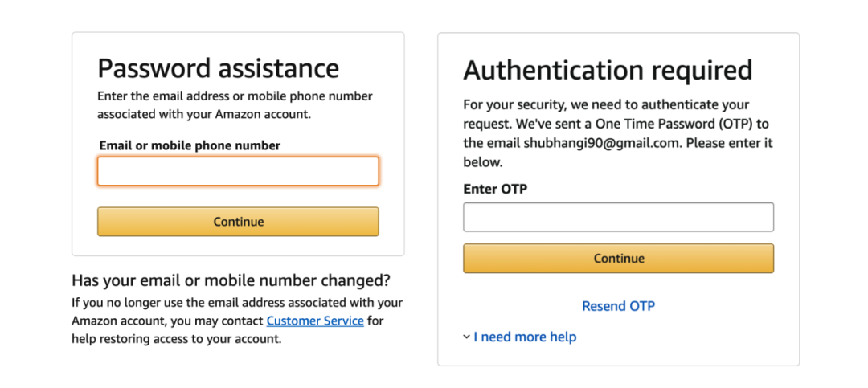Focus the Enter OTP text field

click(618, 217)
